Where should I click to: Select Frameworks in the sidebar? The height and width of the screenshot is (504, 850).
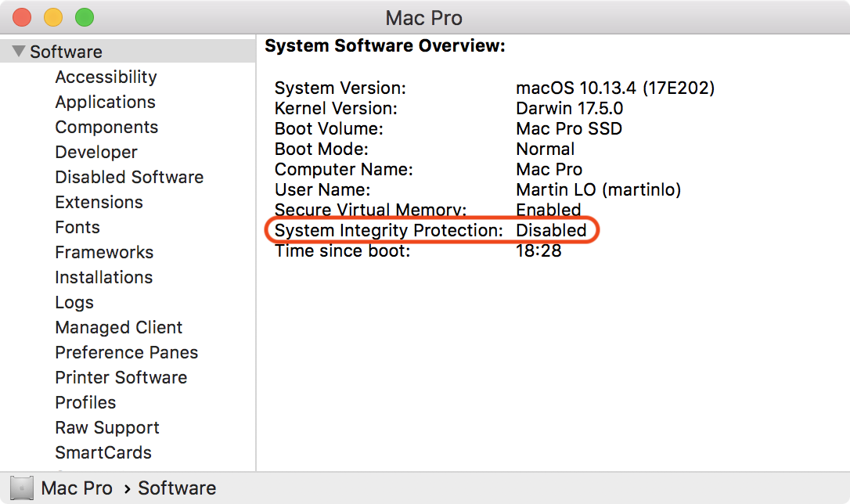(x=104, y=252)
